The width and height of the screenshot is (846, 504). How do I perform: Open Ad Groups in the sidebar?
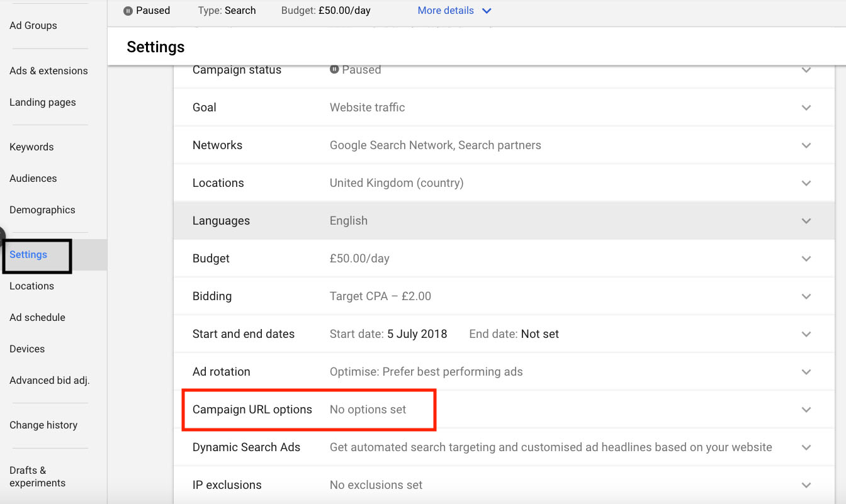33,26
